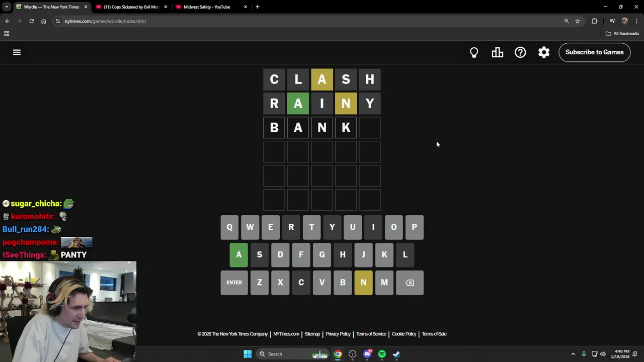The width and height of the screenshot is (644, 362).
Task: Tap the T key on keyboard
Action: coord(311,227)
